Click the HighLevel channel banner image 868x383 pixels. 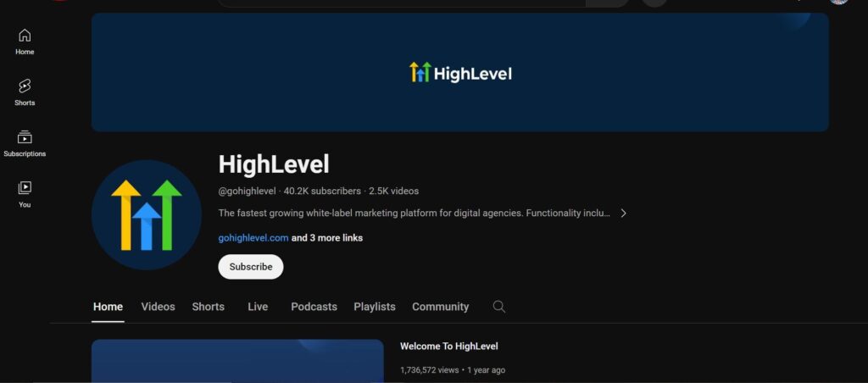(460, 72)
